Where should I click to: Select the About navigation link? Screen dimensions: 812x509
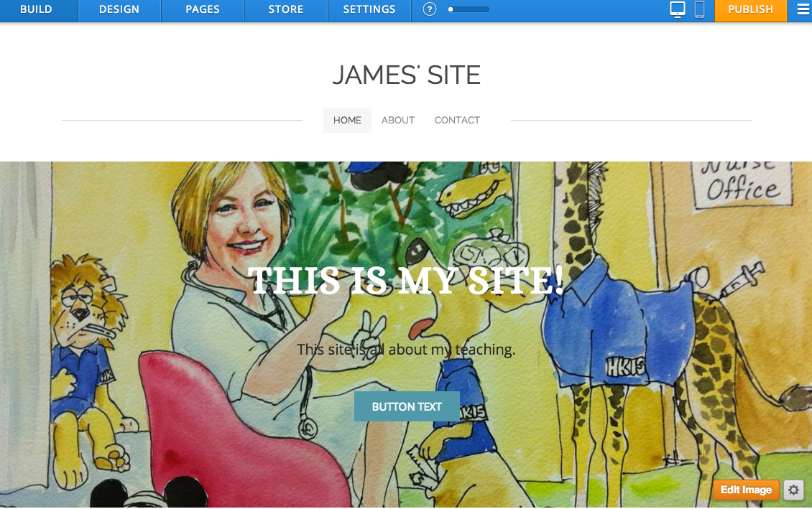[x=397, y=120]
